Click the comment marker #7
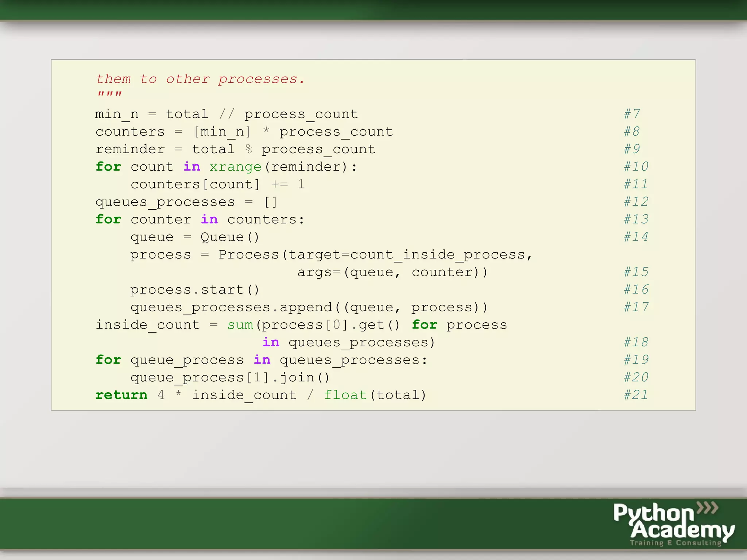 [632, 114]
